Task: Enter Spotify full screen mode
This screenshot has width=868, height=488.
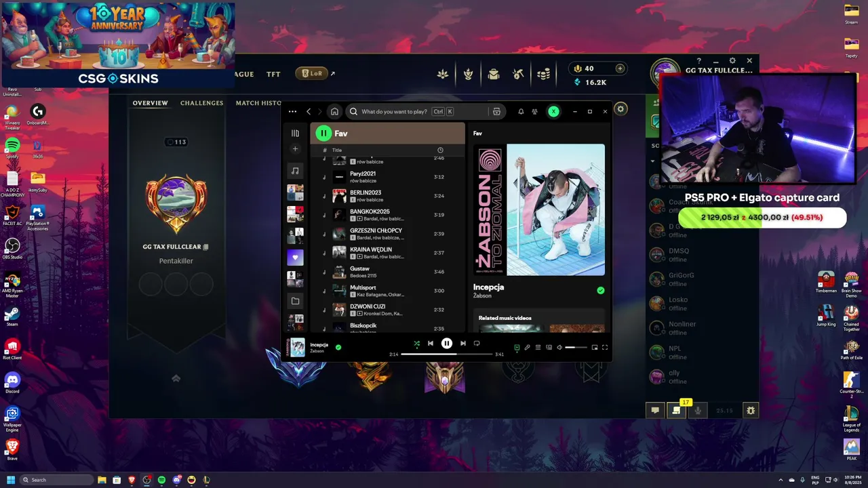Action: [x=605, y=348]
